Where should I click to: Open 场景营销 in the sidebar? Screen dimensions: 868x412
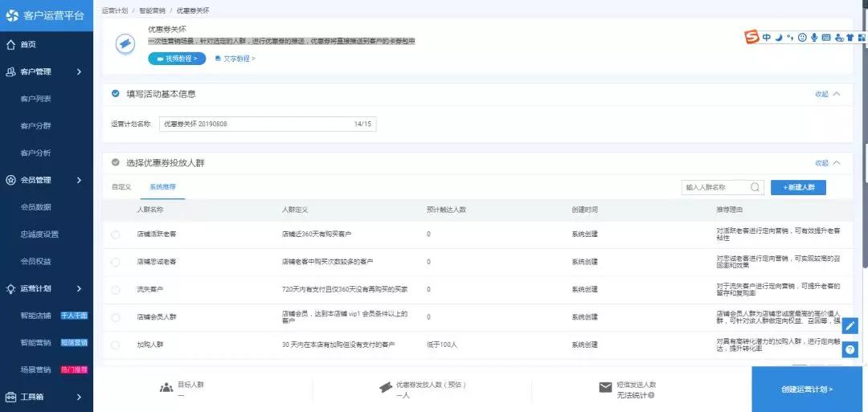(36, 370)
